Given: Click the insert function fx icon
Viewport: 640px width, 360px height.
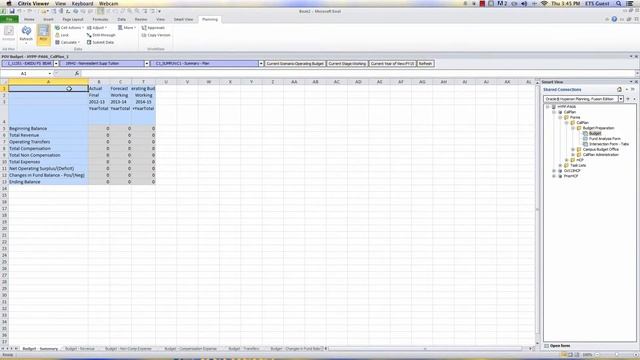Looking at the screenshot, I should [x=77, y=73].
